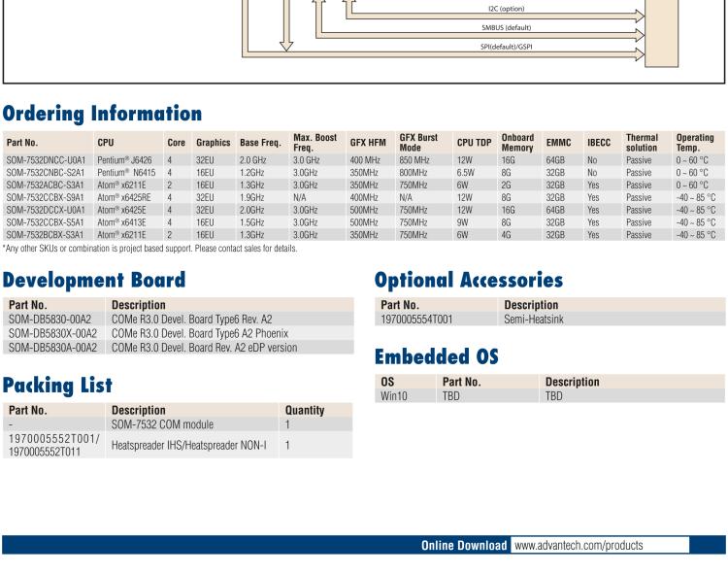Click part number SOM-7532DNCC-U0A1
The height and width of the screenshot is (574, 728).
point(46,158)
